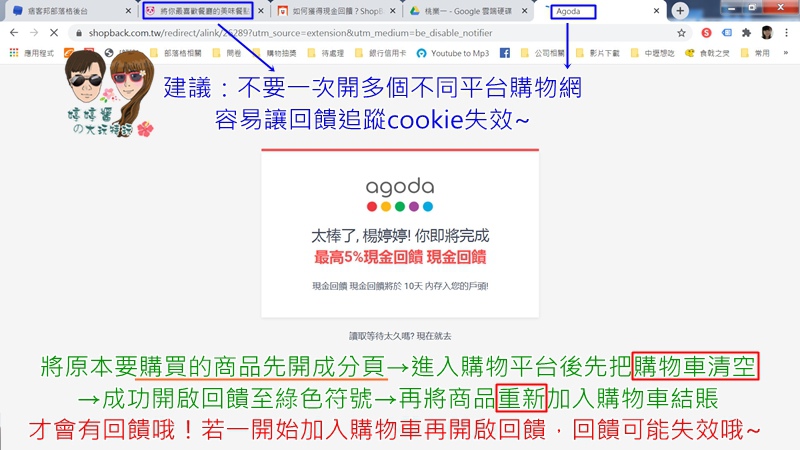The height and width of the screenshot is (450, 800).
Task: Open the Chrome profile avatar
Action: (766, 33)
